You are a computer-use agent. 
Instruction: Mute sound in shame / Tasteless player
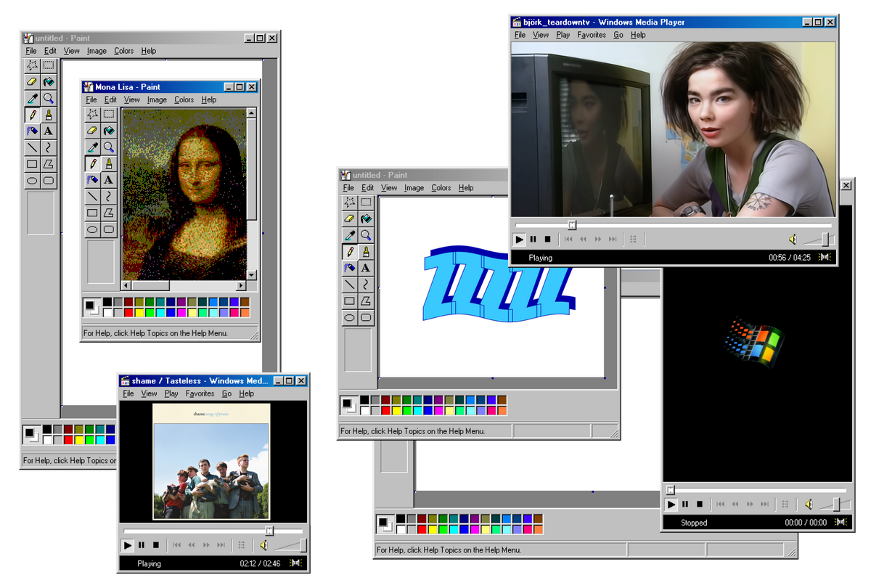(x=264, y=545)
